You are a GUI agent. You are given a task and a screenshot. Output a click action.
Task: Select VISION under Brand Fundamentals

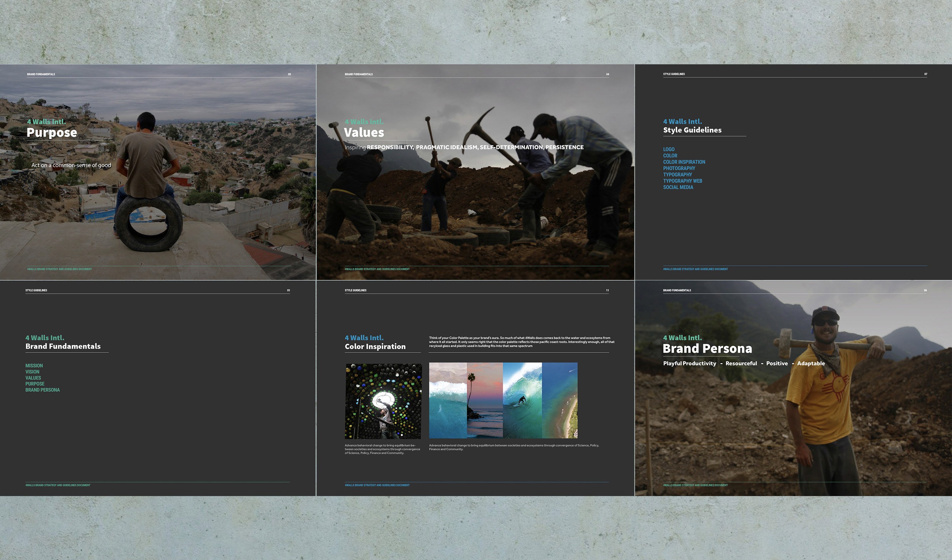(x=32, y=371)
